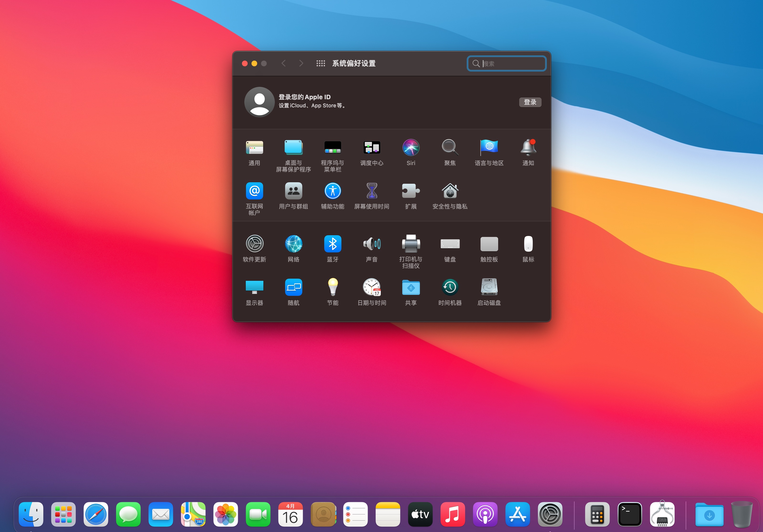Viewport: 763px width, 532px height.
Task: Open Dock & Menu Bar (程序坞与菜单栏) pane
Action: tap(332, 147)
